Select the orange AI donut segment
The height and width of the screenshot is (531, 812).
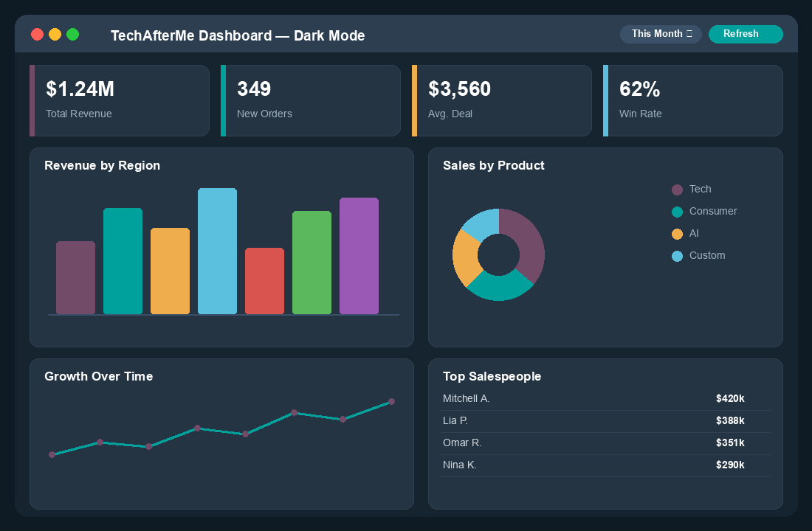pyautogui.click(x=464, y=257)
